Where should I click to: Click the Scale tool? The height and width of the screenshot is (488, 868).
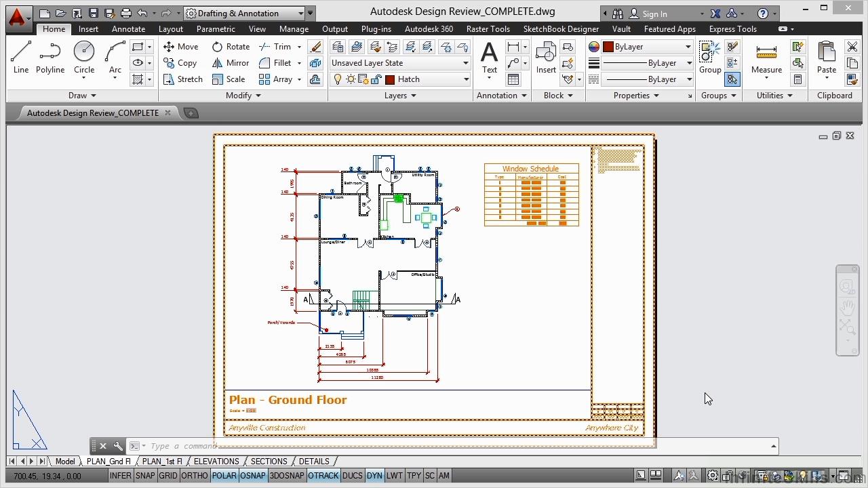point(229,79)
